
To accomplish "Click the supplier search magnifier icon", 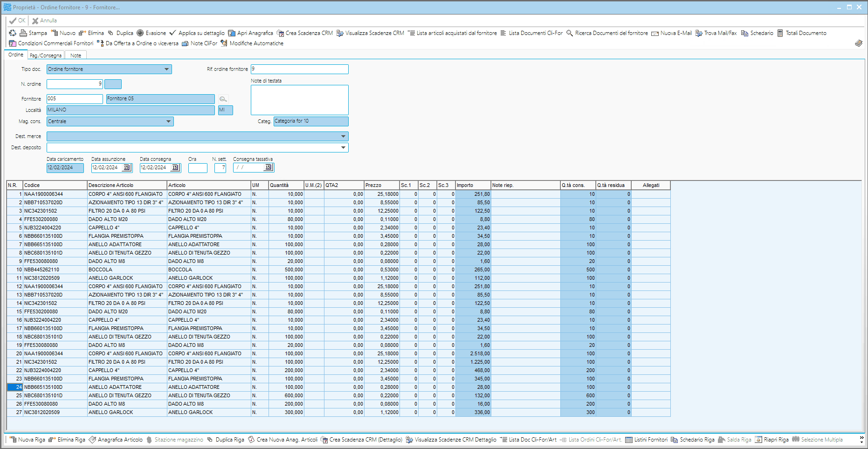I will (223, 99).
